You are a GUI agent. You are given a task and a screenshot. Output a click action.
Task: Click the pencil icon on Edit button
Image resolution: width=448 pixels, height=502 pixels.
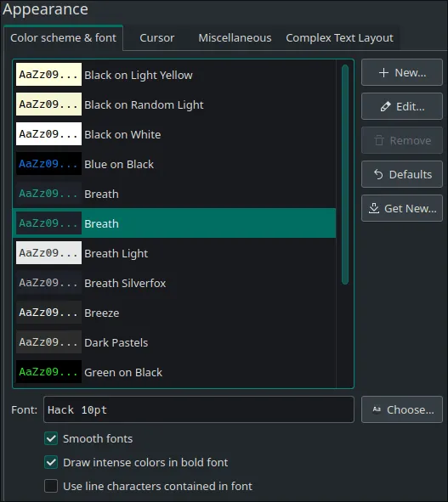pos(385,107)
